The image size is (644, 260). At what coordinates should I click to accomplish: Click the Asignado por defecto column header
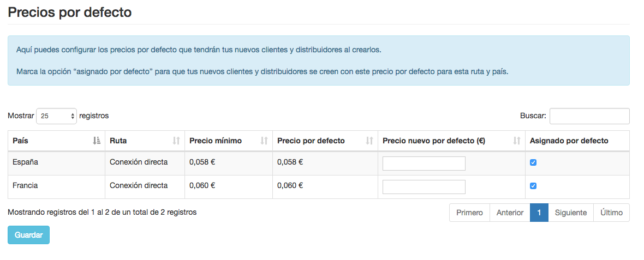(x=569, y=141)
